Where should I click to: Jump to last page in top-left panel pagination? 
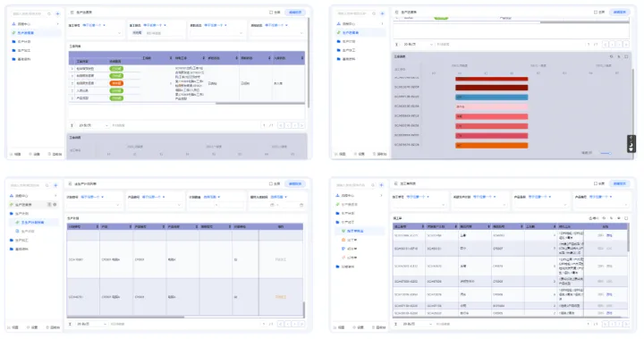tap(302, 125)
